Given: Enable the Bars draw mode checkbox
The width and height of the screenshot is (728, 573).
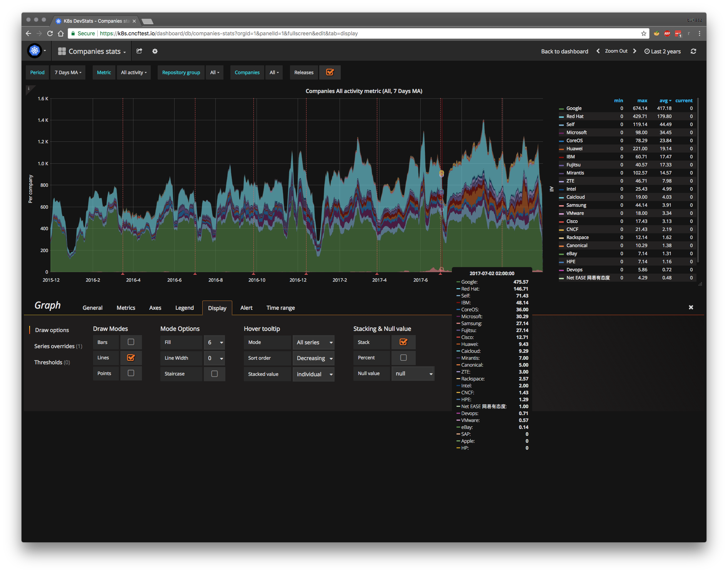Looking at the screenshot, I should (131, 342).
